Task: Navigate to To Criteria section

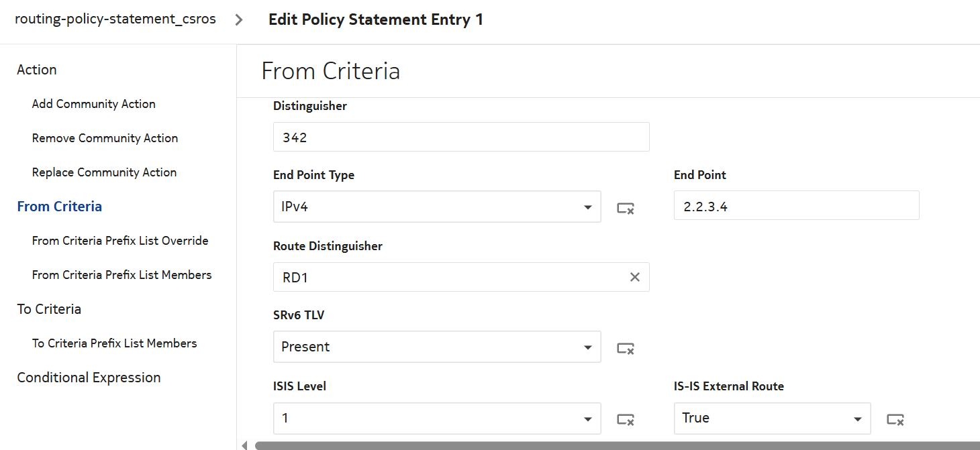Action: point(49,309)
